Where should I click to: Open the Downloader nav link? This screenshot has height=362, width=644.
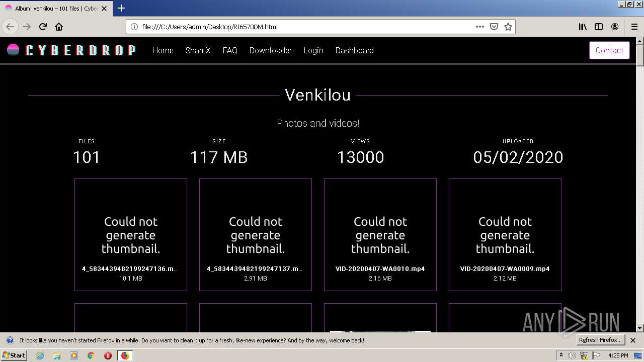(x=271, y=50)
